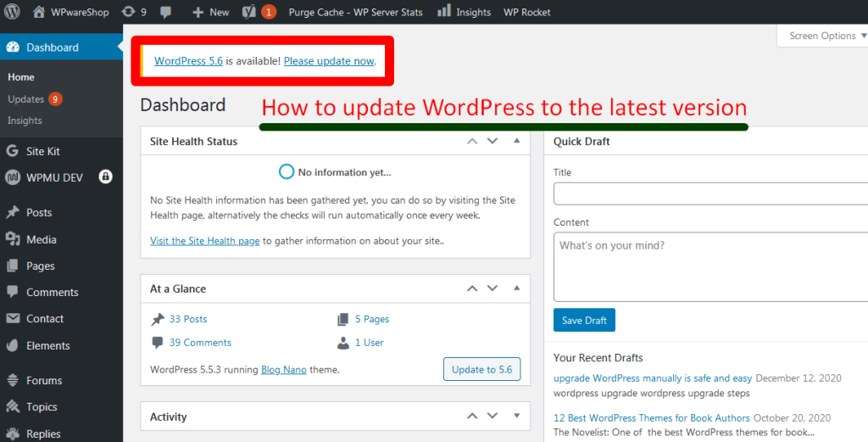Image resolution: width=868 pixels, height=442 pixels.
Task: Click the Topics icon in sidebar
Action: 13,406
